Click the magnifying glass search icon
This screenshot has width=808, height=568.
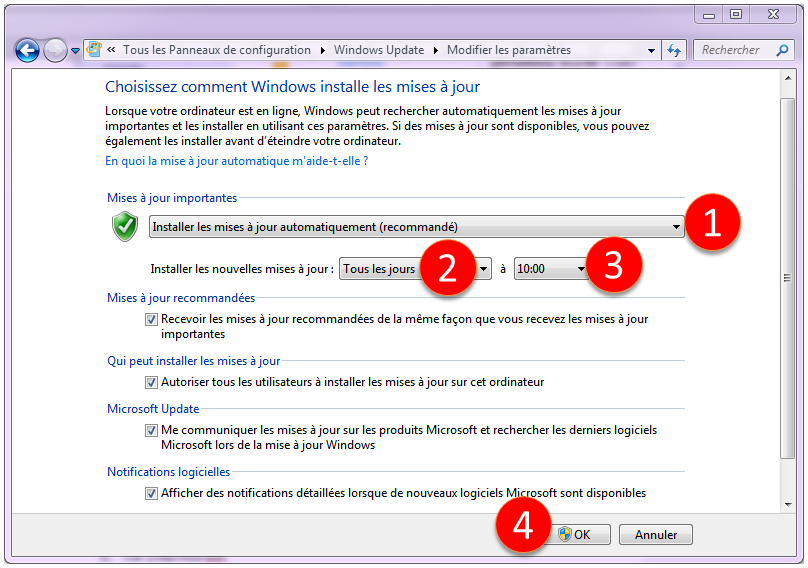click(782, 50)
